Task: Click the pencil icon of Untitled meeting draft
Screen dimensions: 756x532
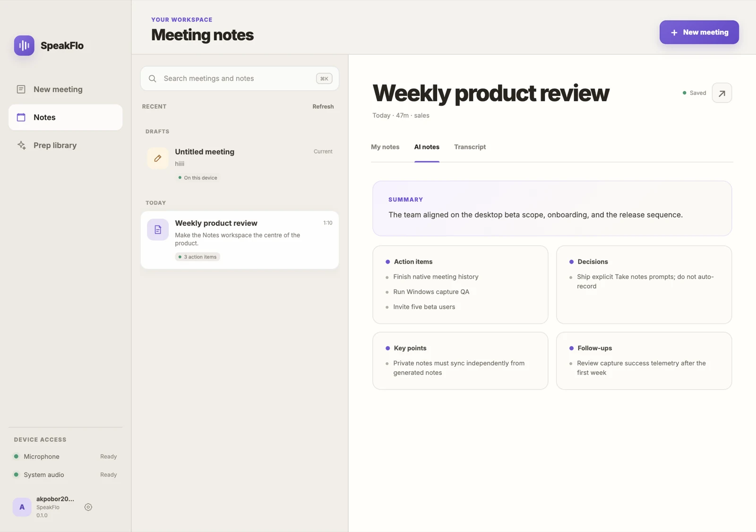Action: [158, 158]
